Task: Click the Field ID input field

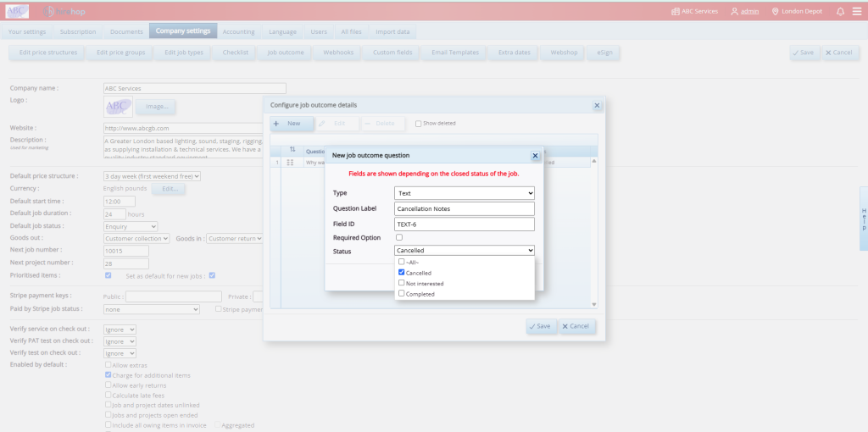Action: [465, 224]
